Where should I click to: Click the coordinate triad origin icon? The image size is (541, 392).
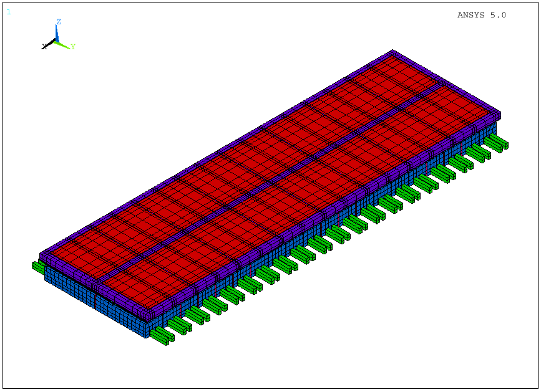[x=56, y=42]
